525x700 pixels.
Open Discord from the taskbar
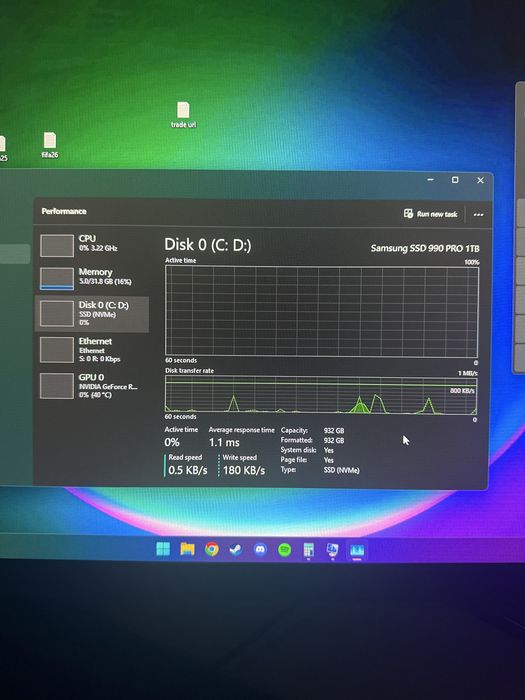[260, 550]
